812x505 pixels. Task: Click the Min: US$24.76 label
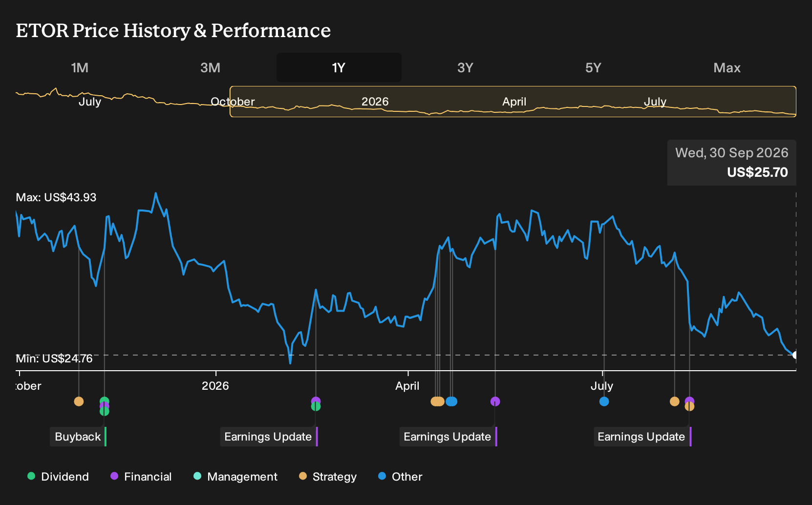(54, 358)
